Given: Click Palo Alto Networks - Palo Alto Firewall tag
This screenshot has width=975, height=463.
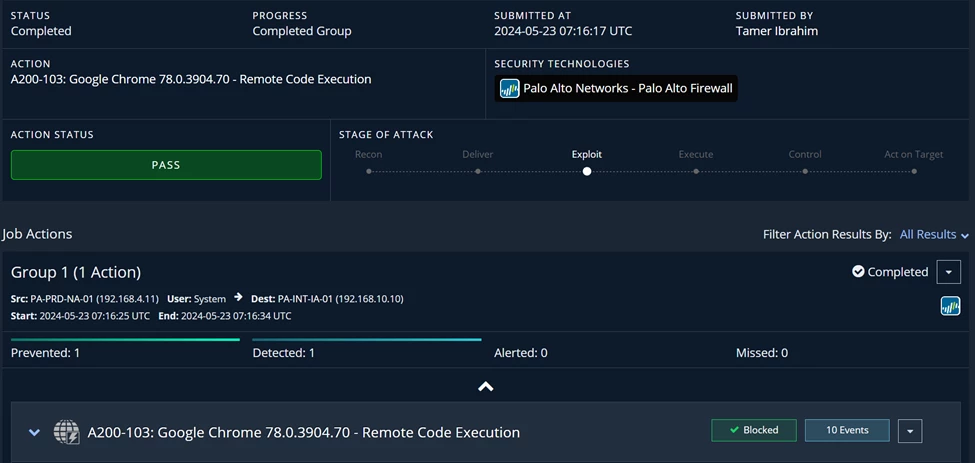Looking at the screenshot, I should [x=616, y=89].
